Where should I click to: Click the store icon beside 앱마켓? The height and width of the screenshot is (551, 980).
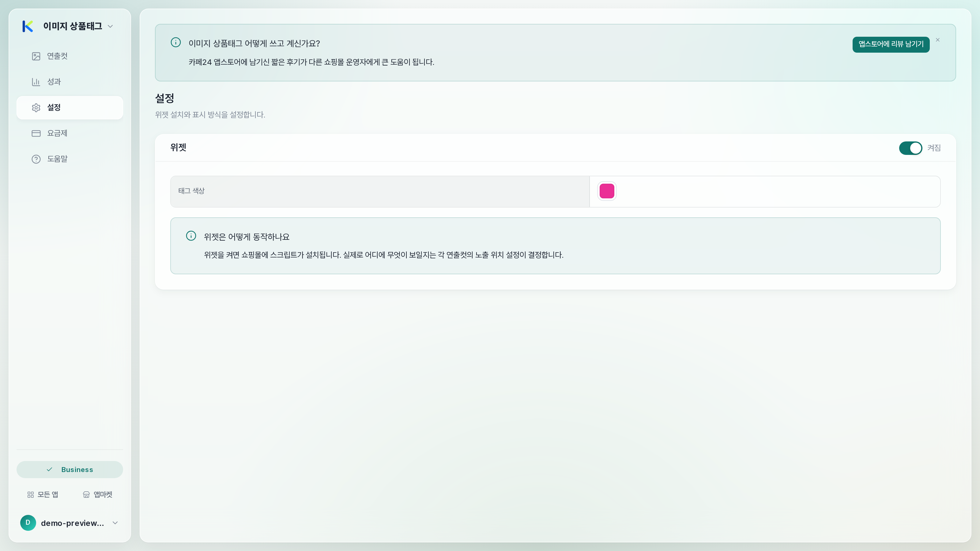(86, 494)
